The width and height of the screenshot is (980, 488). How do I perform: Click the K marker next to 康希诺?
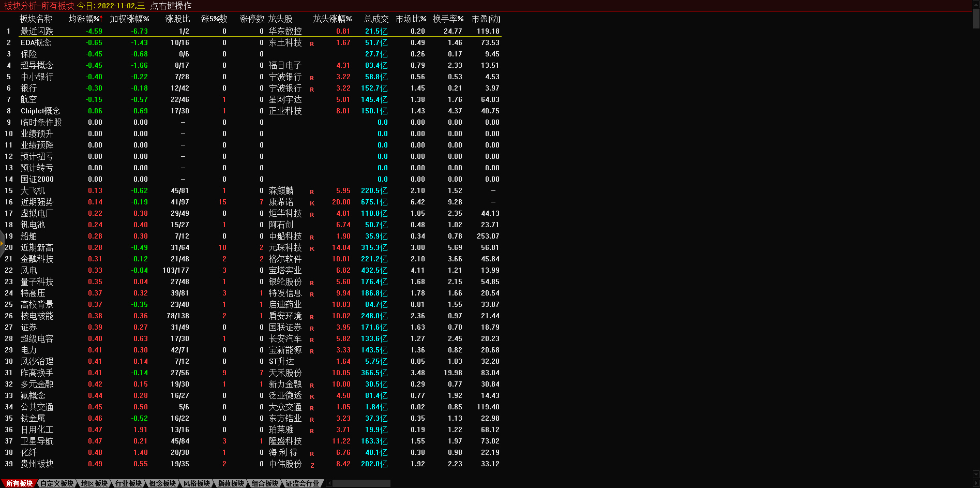[312, 203]
